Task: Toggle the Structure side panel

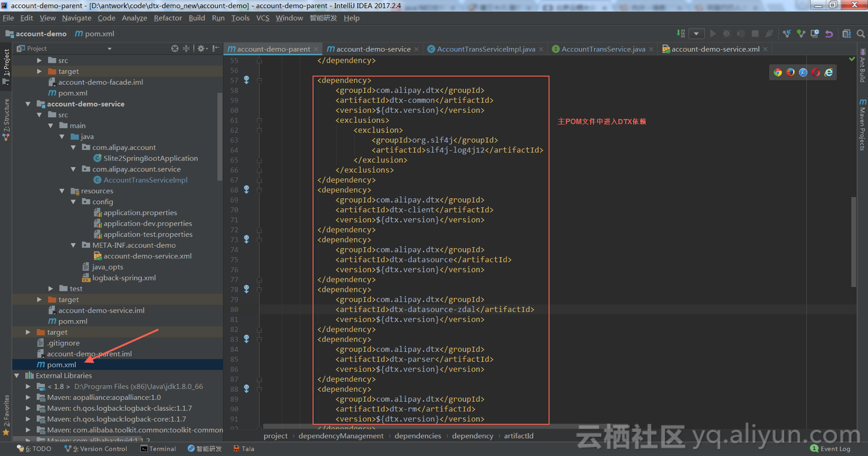Action: 6,119
